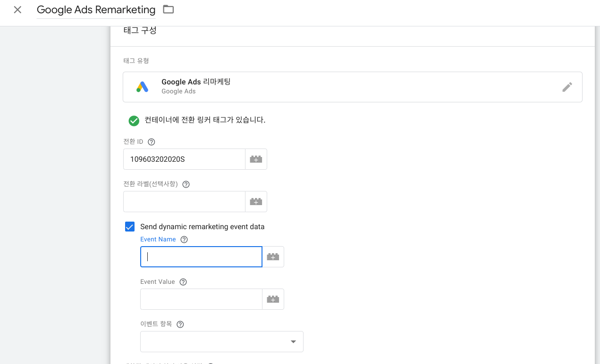Close the tag editor with the X icon

tap(17, 9)
